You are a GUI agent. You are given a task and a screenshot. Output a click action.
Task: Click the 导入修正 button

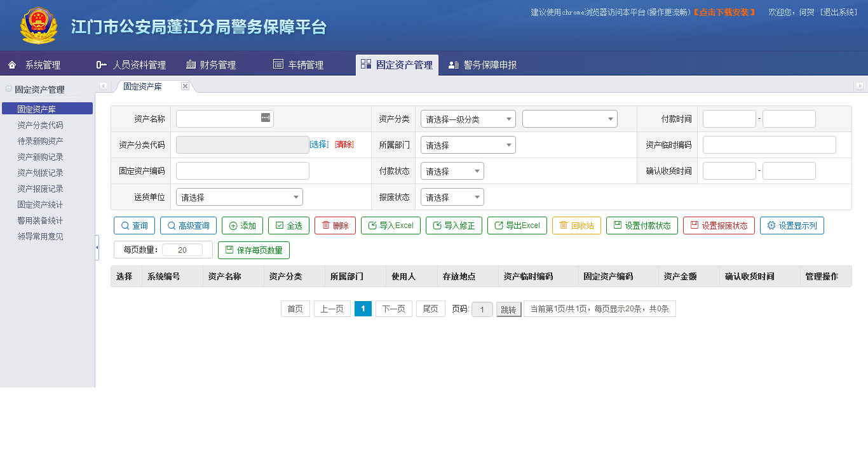coord(454,226)
